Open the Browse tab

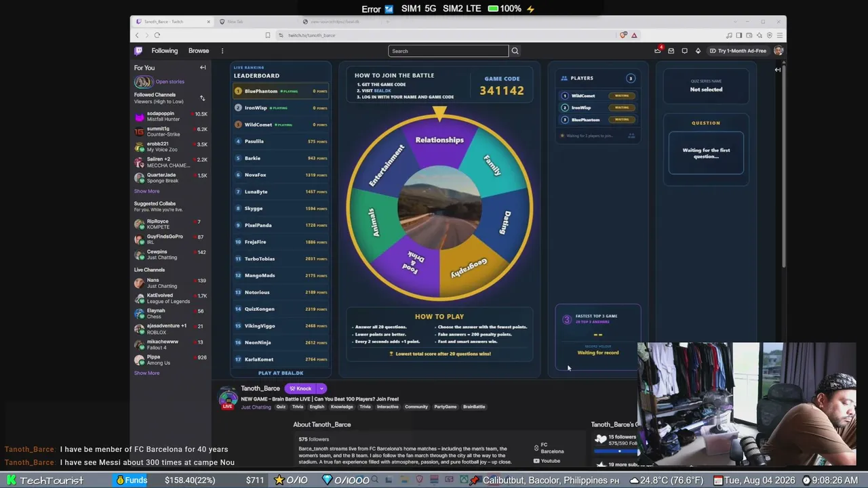pyautogui.click(x=199, y=51)
